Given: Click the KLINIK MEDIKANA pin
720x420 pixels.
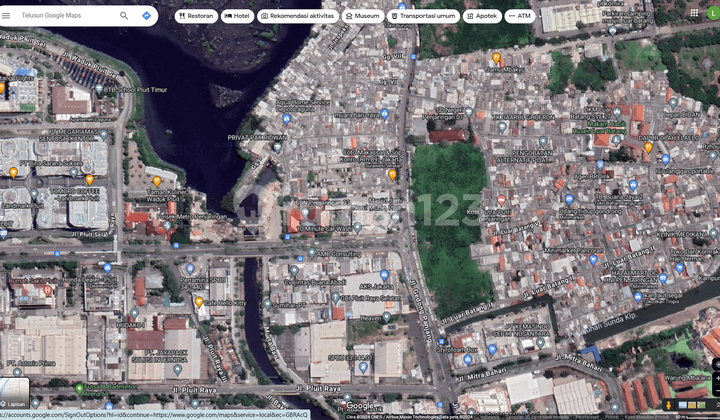Looking at the screenshot, I should pos(713,234).
